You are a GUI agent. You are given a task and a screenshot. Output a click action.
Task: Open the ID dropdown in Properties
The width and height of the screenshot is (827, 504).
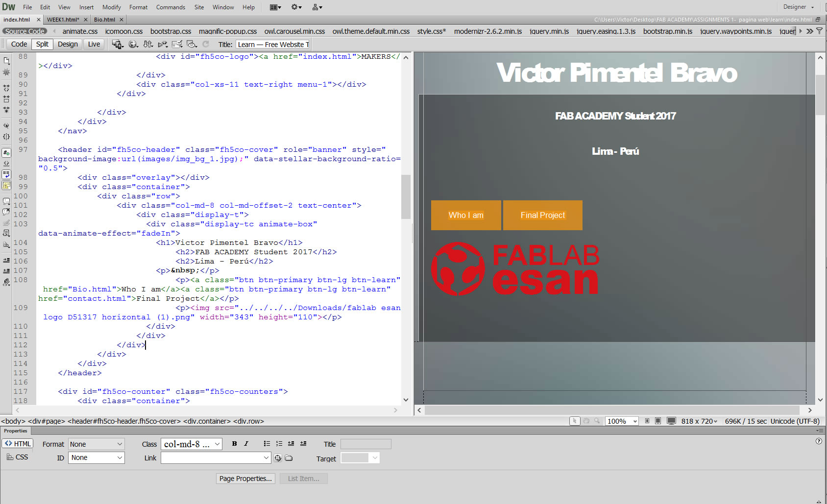click(97, 457)
